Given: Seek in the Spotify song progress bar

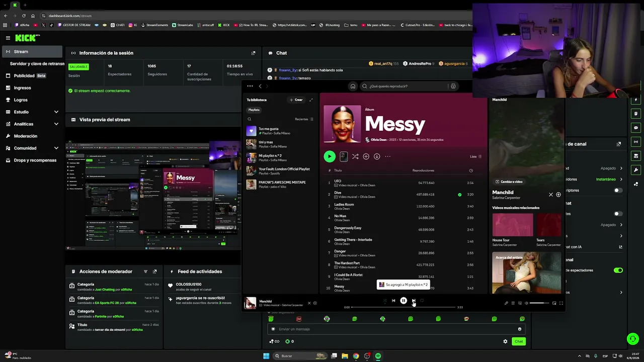Looking at the screenshot, I should click(403, 307).
